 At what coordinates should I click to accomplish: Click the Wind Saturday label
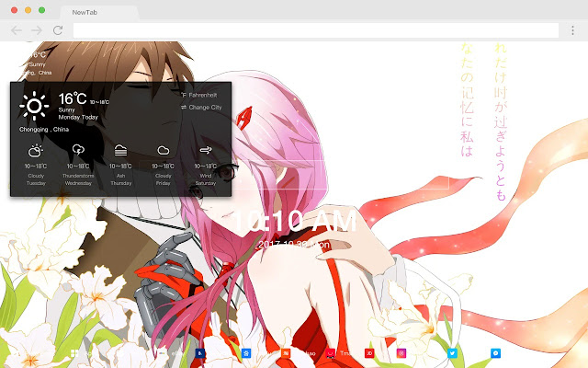tap(206, 179)
